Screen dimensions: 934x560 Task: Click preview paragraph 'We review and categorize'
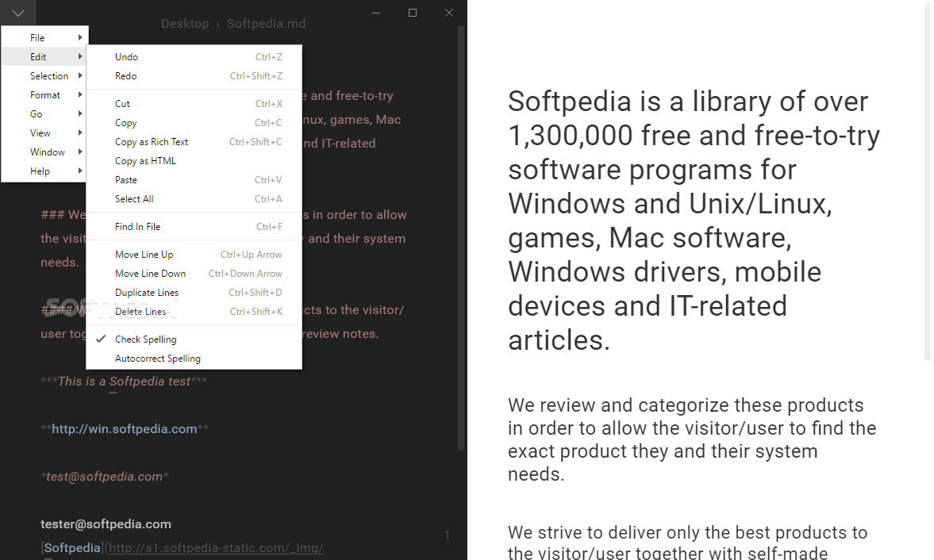tap(692, 439)
